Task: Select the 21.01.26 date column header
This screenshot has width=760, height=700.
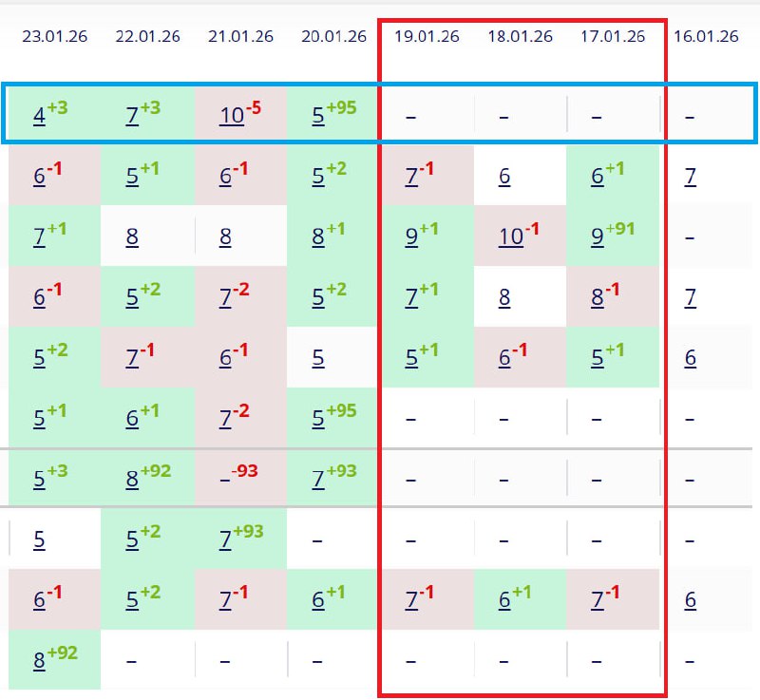Action: pos(240,37)
